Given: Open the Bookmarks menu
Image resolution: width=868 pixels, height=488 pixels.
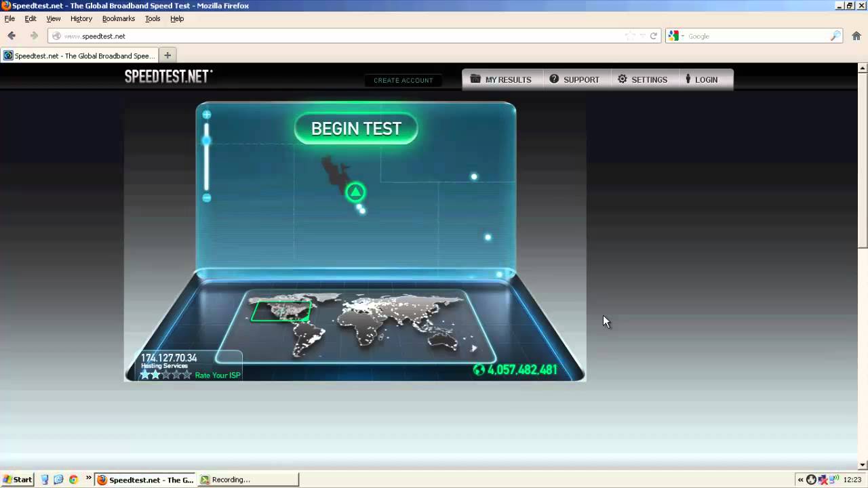Looking at the screenshot, I should click(x=119, y=19).
